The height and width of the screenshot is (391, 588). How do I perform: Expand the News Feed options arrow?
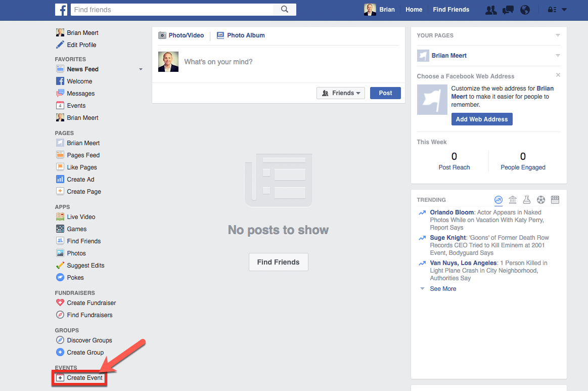(x=141, y=69)
